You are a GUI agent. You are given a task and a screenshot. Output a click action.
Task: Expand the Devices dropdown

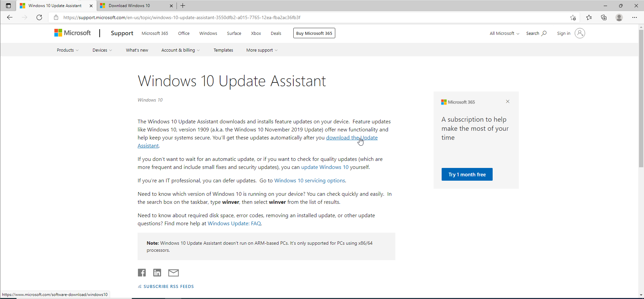coord(102,50)
